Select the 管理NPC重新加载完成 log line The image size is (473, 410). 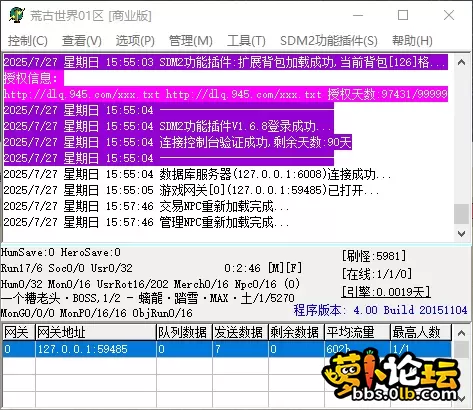click(146, 222)
